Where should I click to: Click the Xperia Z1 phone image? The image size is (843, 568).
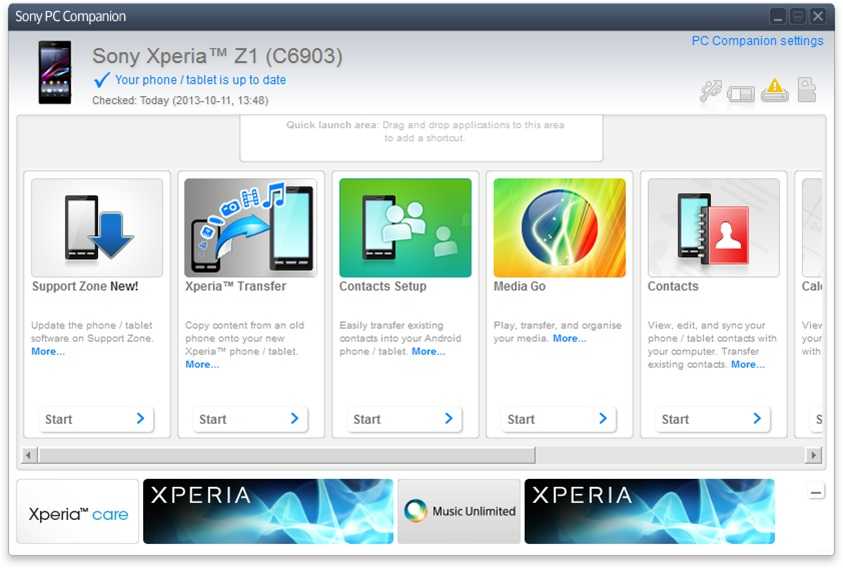coord(55,72)
